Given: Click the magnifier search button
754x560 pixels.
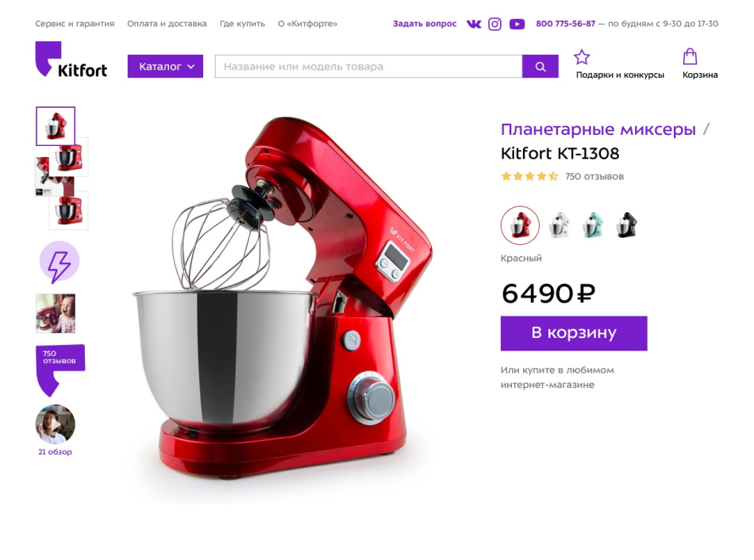Looking at the screenshot, I should pos(540,67).
